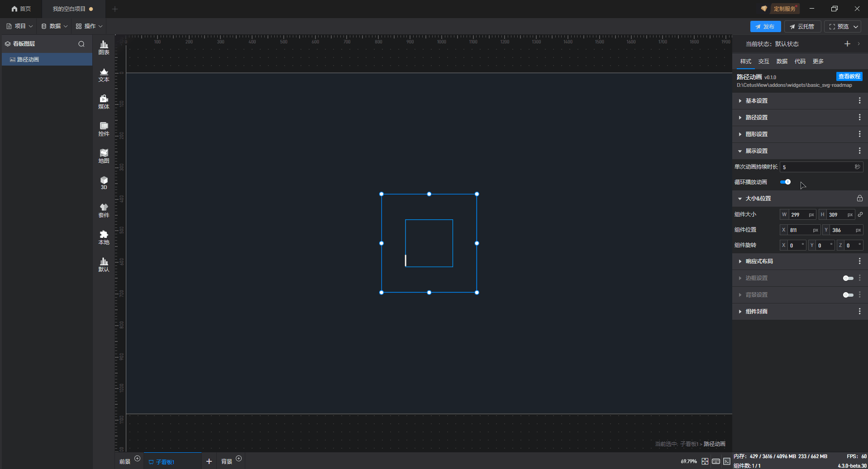Select the 子看板1 board tab
Viewport: 868px width, 469px height.
click(172, 461)
